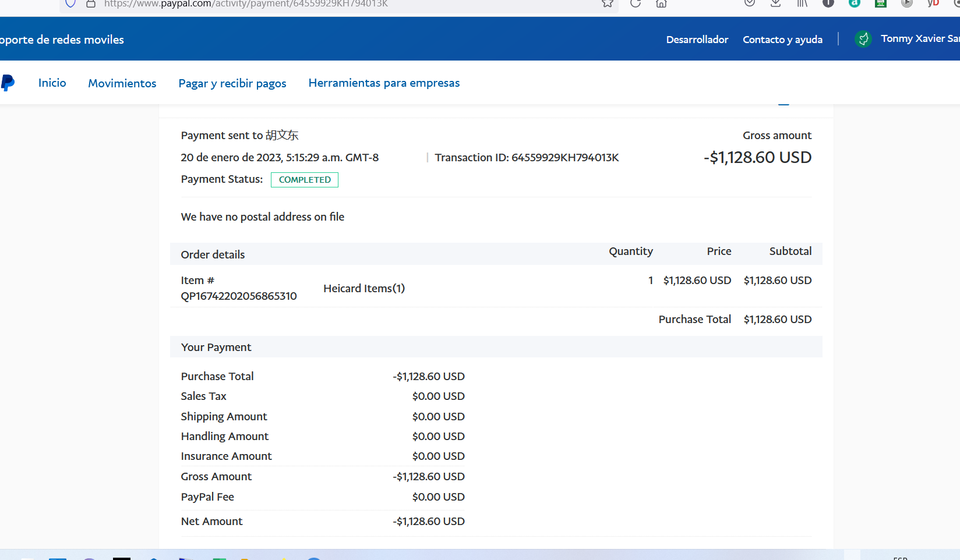
Task: Click the Gross Amount row value
Action: (x=429, y=476)
